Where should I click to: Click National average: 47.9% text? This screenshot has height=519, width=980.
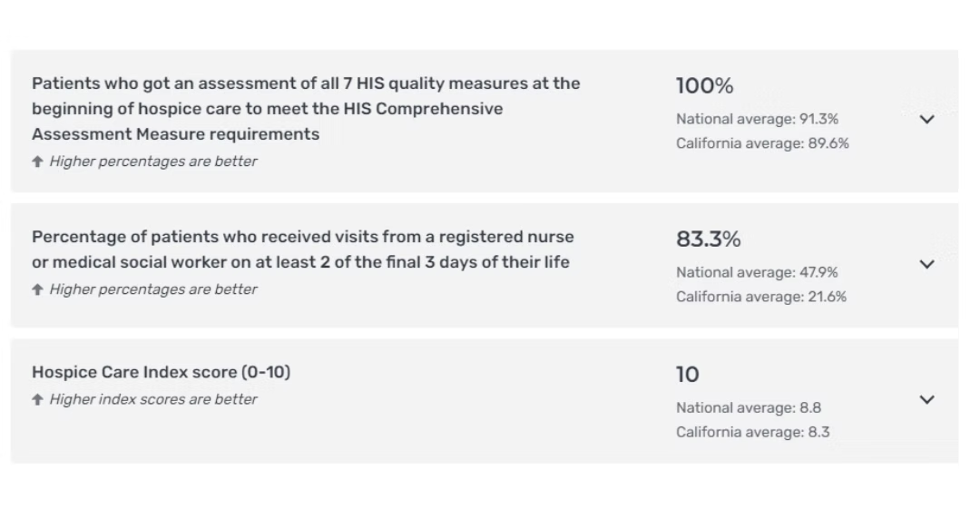pos(757,272)
